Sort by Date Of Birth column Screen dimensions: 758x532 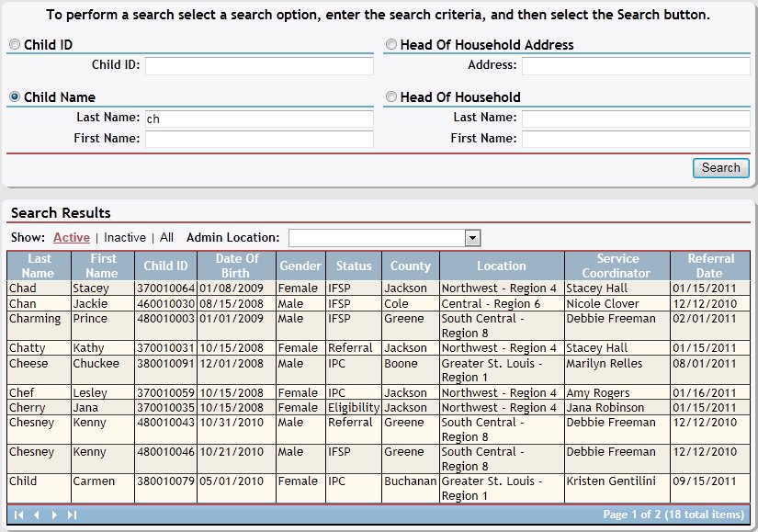coord(237,266)
